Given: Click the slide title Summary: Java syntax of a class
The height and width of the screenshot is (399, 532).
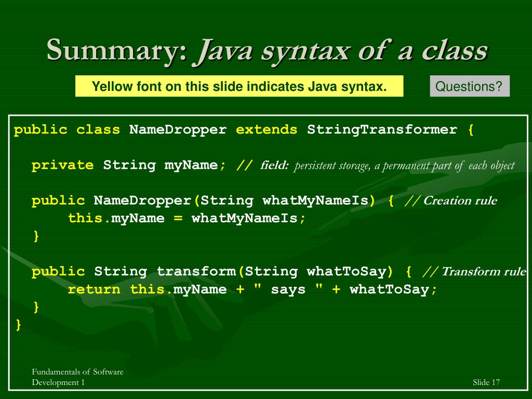Looking at the screenshot, I should point(267,51).
